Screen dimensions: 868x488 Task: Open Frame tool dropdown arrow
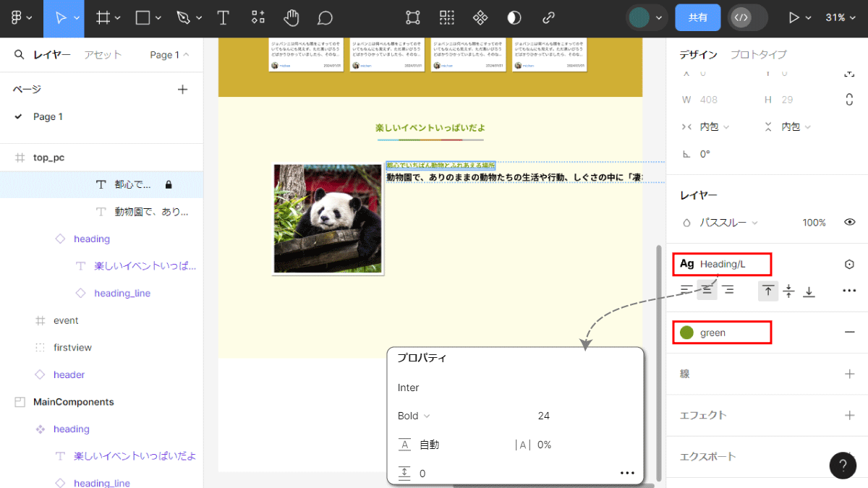pyautogui.click(x=117, y=18)
